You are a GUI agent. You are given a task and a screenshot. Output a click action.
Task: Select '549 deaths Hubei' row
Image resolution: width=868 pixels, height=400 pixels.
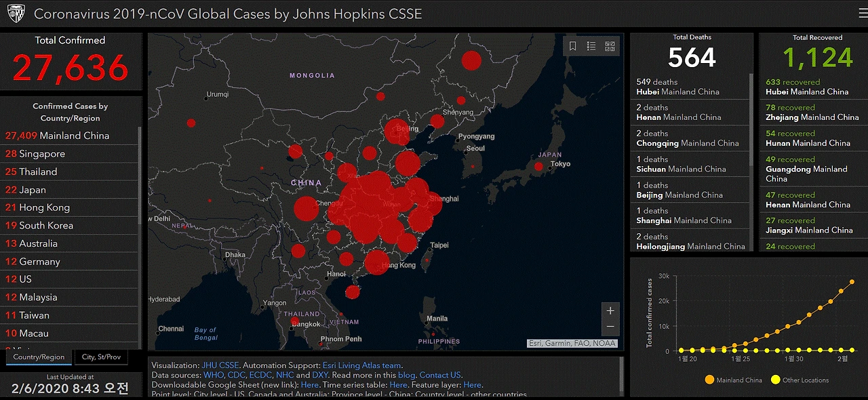(689, 87)
